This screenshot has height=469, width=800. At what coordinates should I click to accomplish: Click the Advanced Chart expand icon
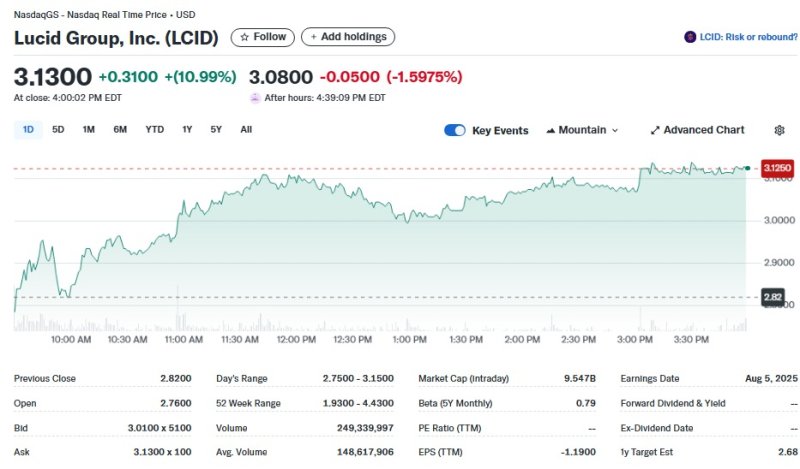655,130
